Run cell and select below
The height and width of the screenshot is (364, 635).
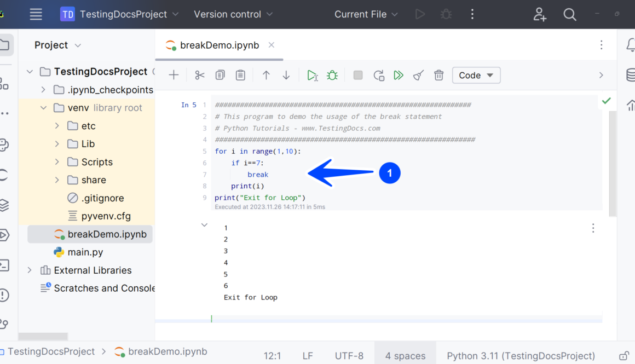[x=312, y=76]
